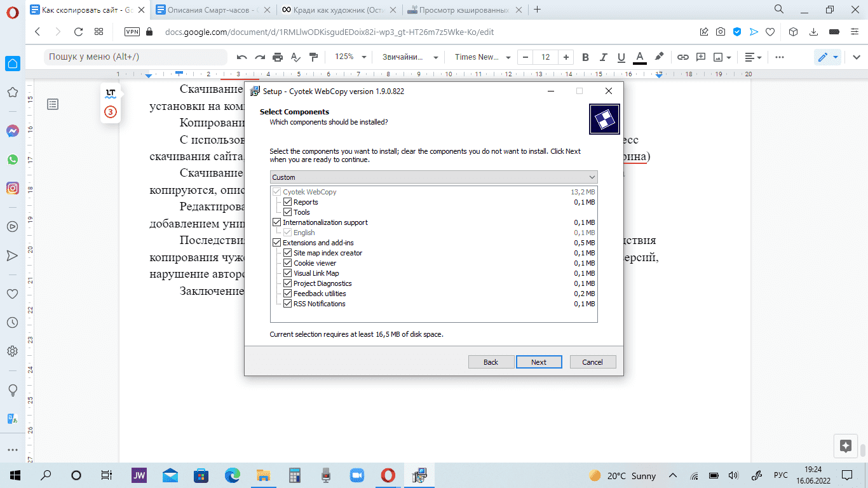Expand the Times New font dropdown

coord(481,57)
